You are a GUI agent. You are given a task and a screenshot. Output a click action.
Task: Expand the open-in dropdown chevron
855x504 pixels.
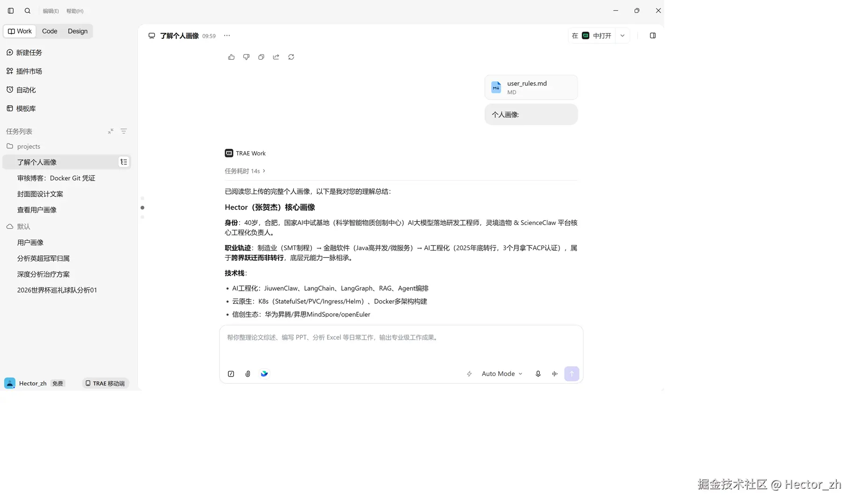click(622, 36)
